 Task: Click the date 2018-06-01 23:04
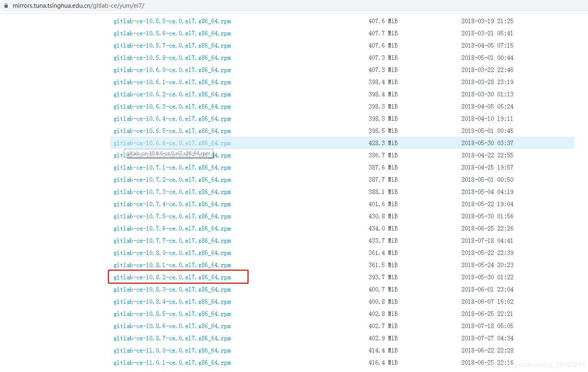pyautogui.click(x=487, y=289)
